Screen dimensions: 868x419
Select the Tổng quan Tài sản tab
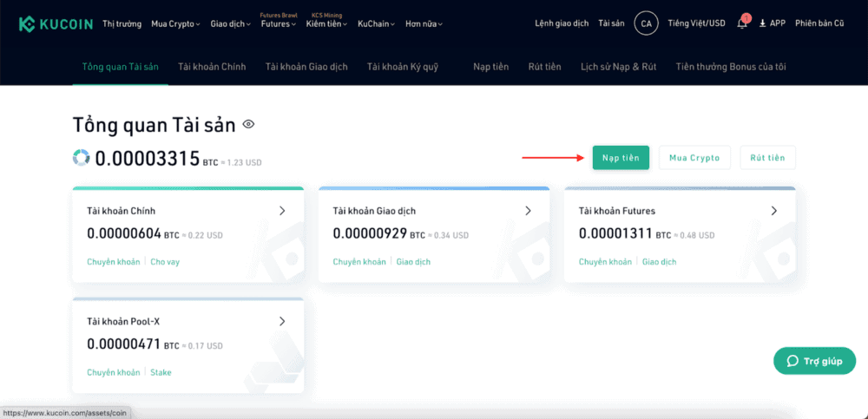pos(120,67)
